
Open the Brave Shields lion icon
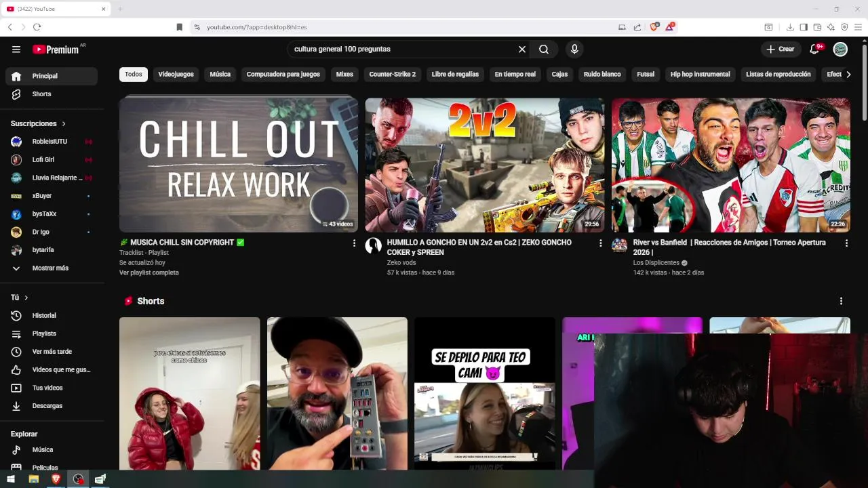(654, 27)
